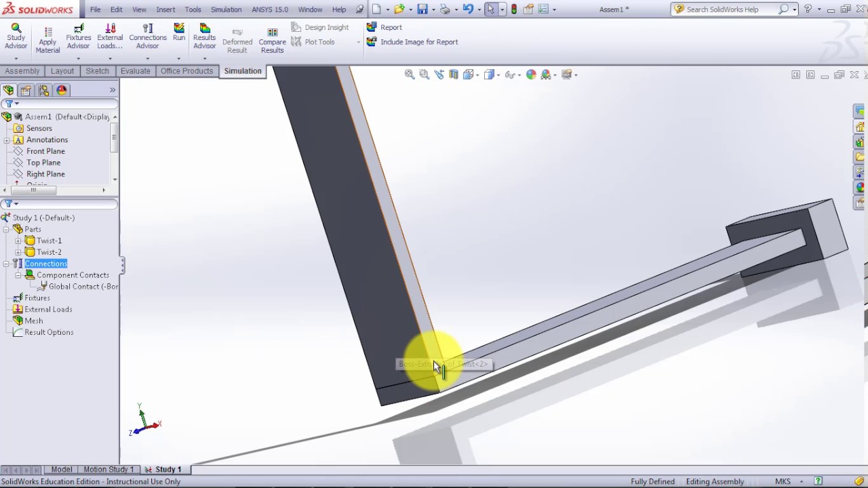Open External Loads tool
This screenshot has width=868, height=488.
click(110, 37)
